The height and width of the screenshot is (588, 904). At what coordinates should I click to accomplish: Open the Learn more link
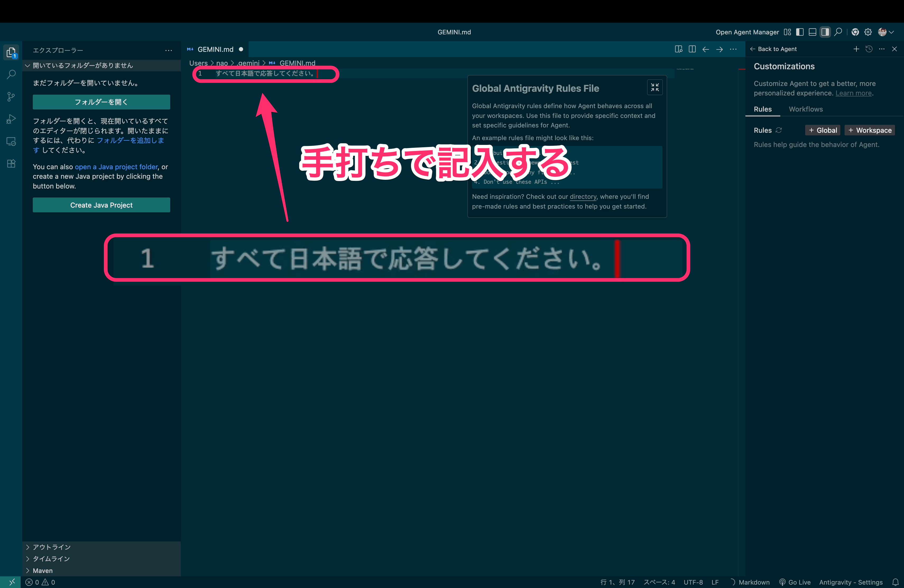click(x=854, y=93)
